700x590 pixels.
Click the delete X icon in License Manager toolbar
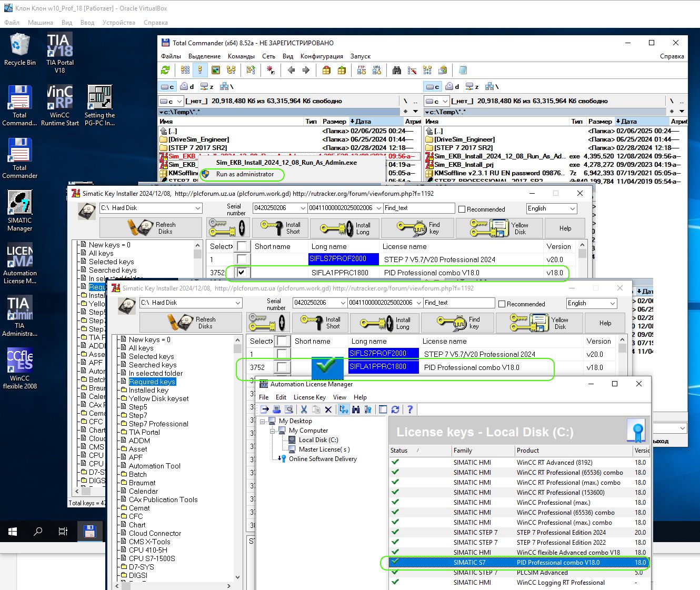328,409
